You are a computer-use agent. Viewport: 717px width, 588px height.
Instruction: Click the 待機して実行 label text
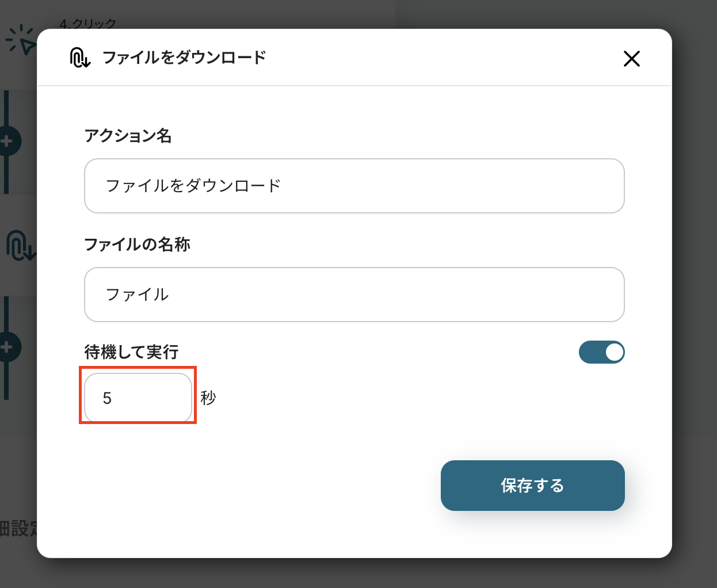(x=131, y=352)
